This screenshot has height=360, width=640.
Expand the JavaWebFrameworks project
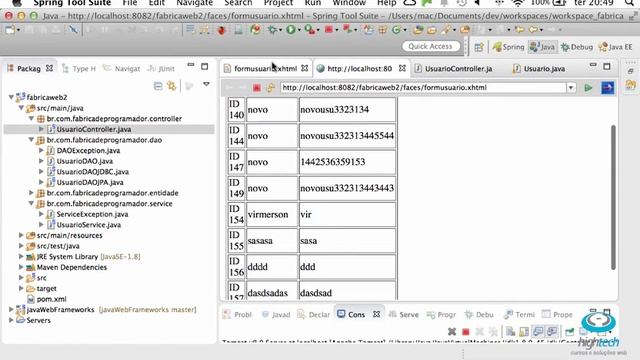click(x=11, y=309)
